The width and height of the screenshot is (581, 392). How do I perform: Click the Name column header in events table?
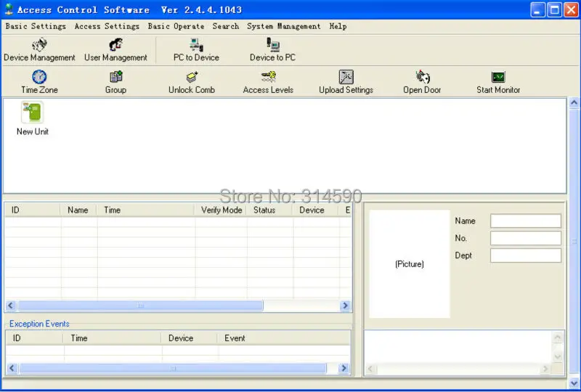78,210
